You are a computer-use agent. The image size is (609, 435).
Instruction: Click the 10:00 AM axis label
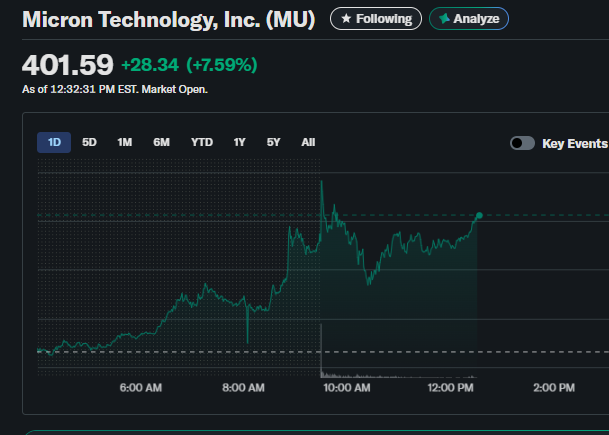tap(347, 388)
